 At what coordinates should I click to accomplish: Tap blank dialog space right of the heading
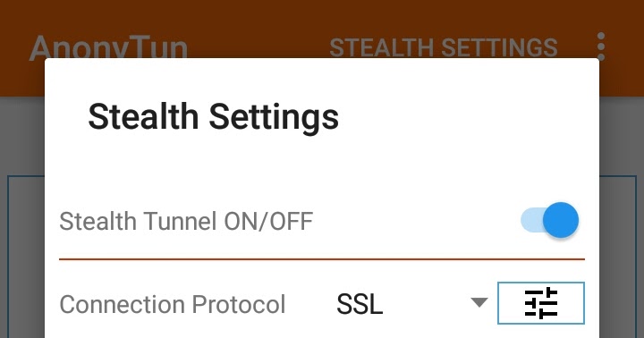point(468,117)
